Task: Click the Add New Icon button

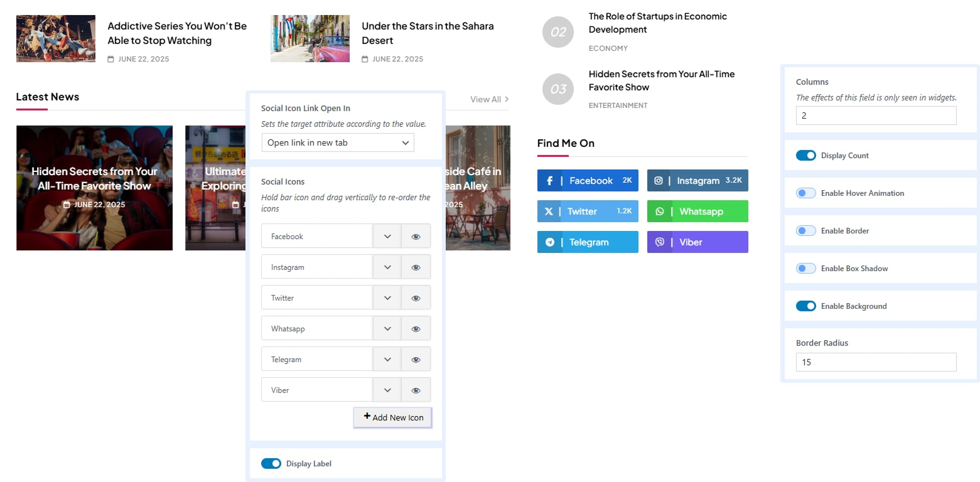Action: pos(392,418)
